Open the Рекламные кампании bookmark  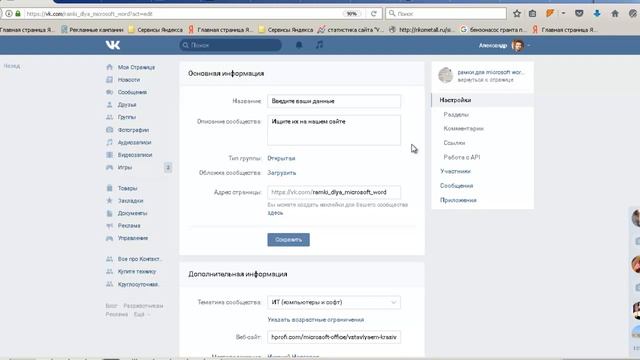coord(92,29)
